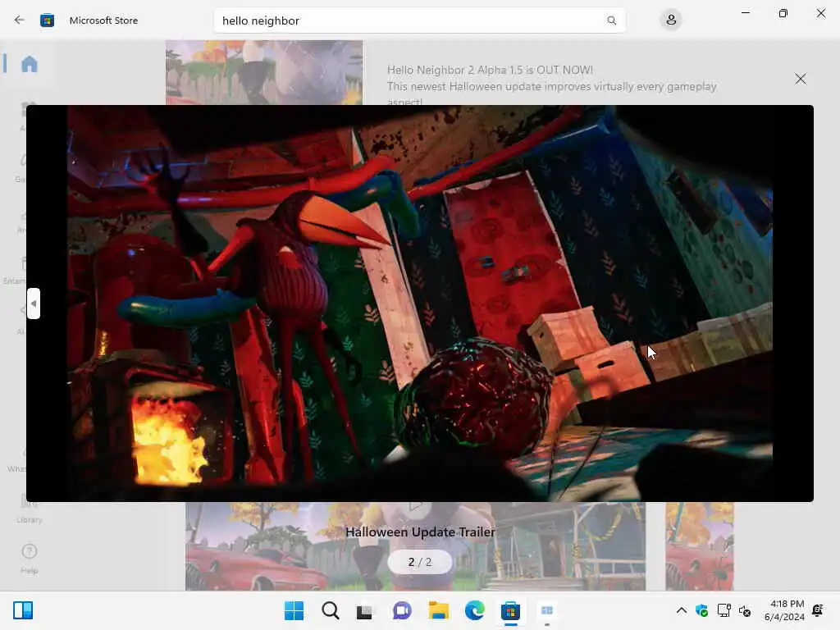Screen dimensions: 840x630
Task: Open the Home sidebar icon
Action: click(30, 64)
